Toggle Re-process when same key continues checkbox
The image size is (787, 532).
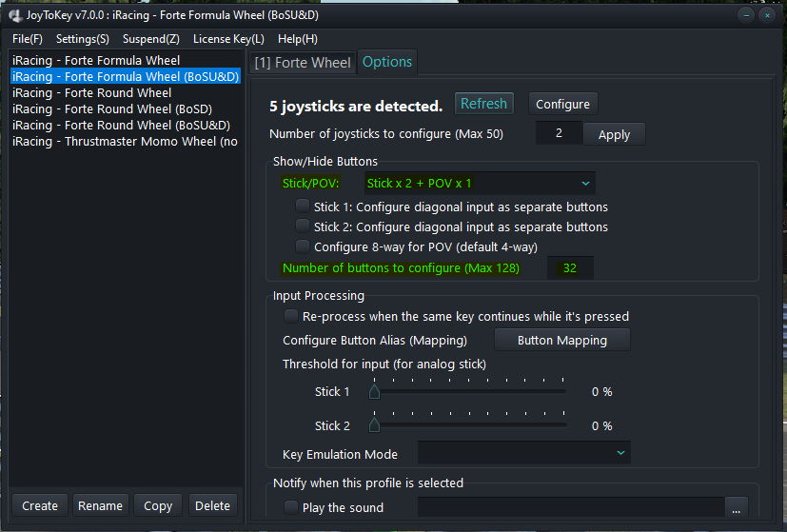click(291, 316)
